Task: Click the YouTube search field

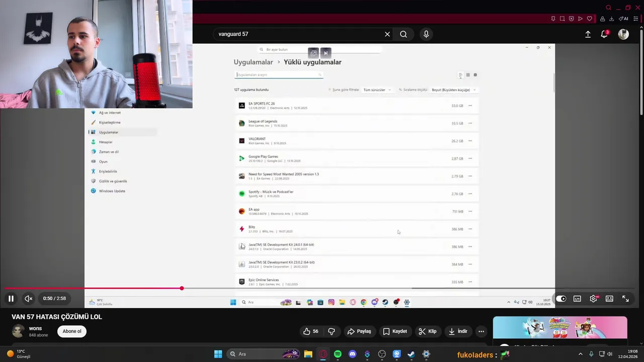Action: (299, 34)
